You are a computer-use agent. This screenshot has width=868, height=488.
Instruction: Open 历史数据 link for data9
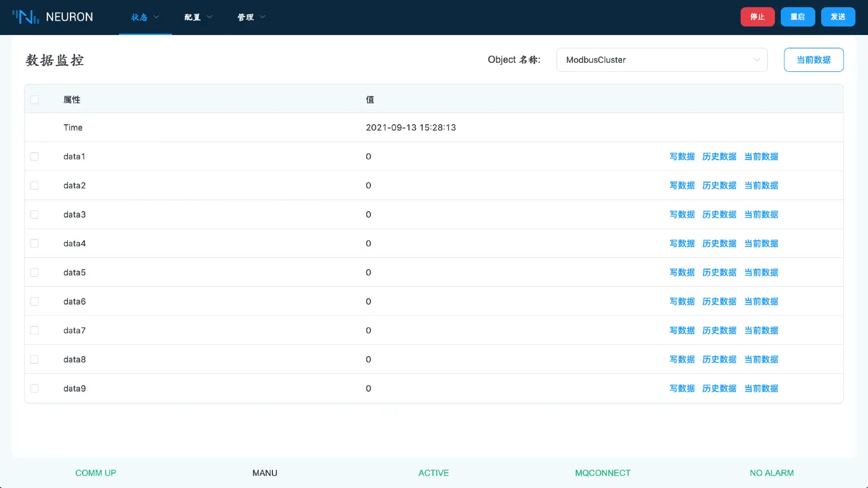719,388
